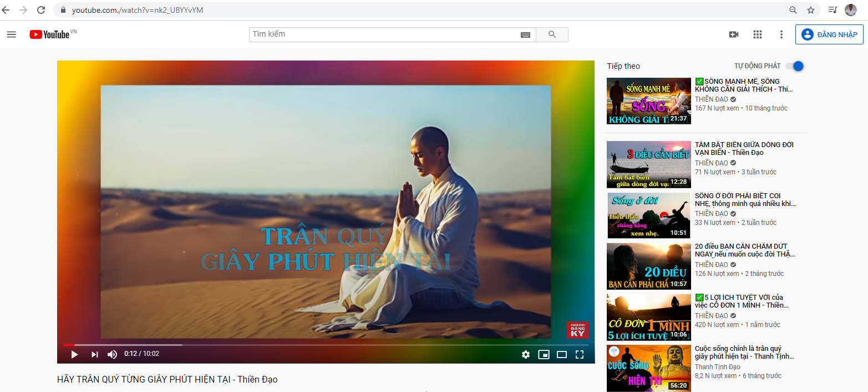Image resolution: width=868 pixels, height=392 pixels.
Task: Open YouTube apps grid icon
Action: pos(758,34)
